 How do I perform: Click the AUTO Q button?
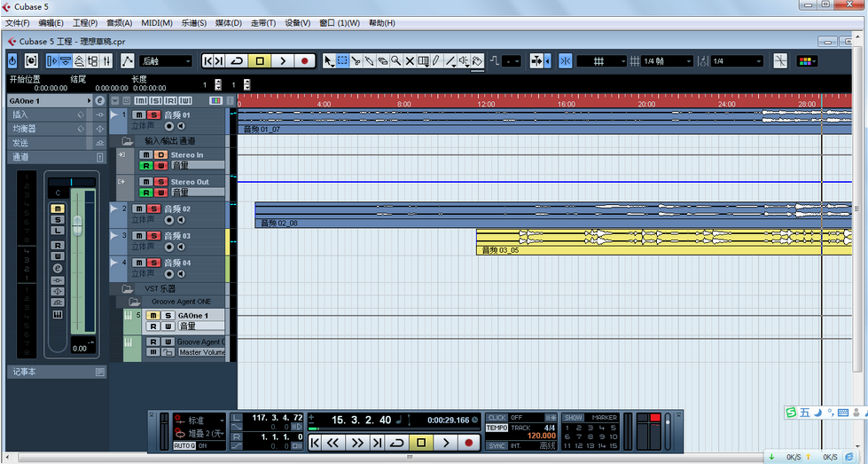(x=184, y=445)
